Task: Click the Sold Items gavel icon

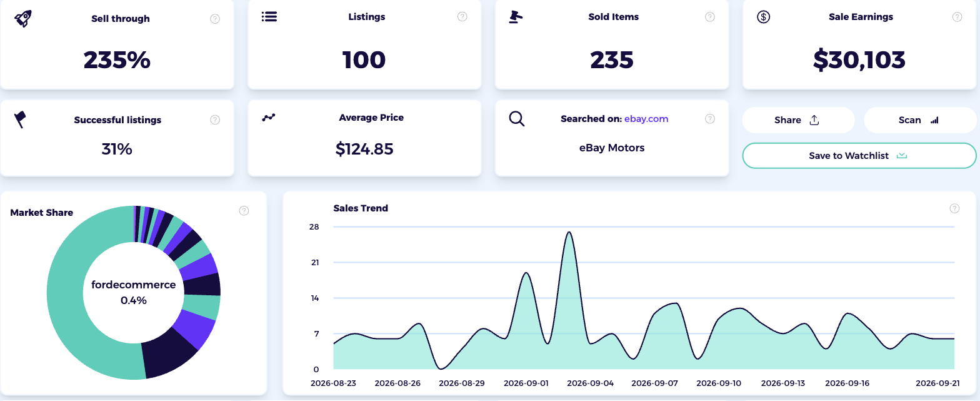Action: [516, 17]
